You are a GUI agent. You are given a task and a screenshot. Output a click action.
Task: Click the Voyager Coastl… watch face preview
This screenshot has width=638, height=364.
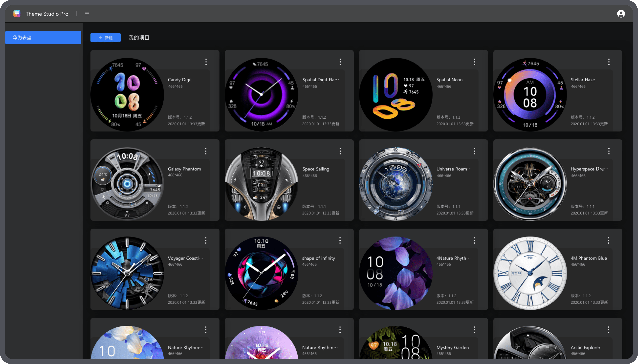point(127,273)
